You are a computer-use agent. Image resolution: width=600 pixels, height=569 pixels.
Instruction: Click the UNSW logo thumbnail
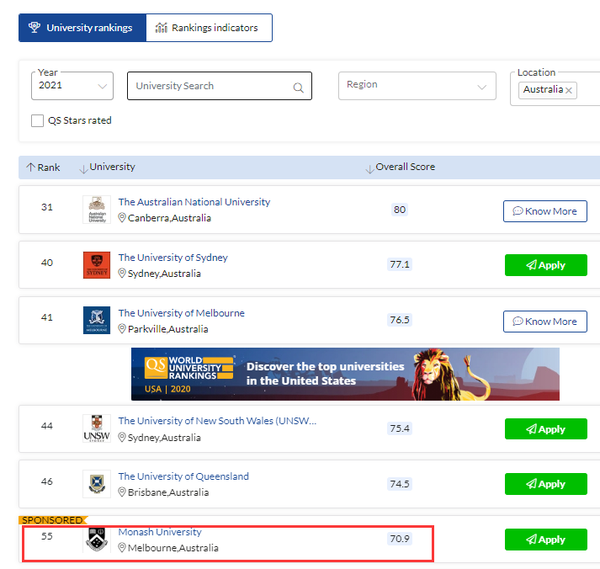point(96,428)
